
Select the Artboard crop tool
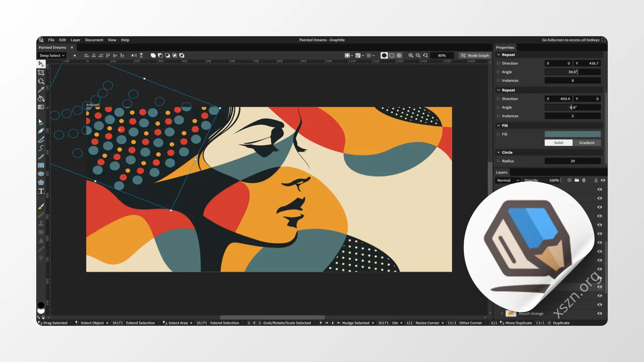tap(41, 72)
